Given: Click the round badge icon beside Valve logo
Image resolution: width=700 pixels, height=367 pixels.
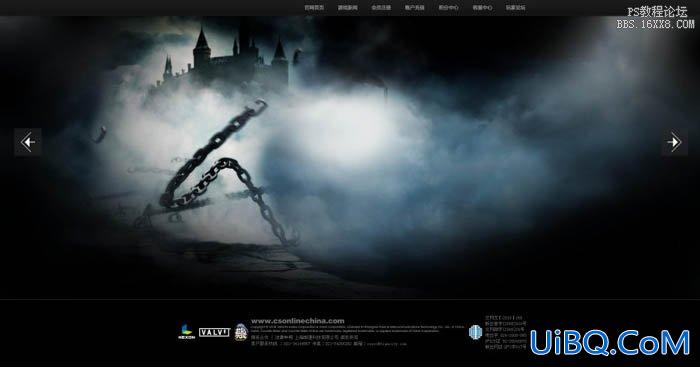Looking at the screenshot, I should 241,332.
